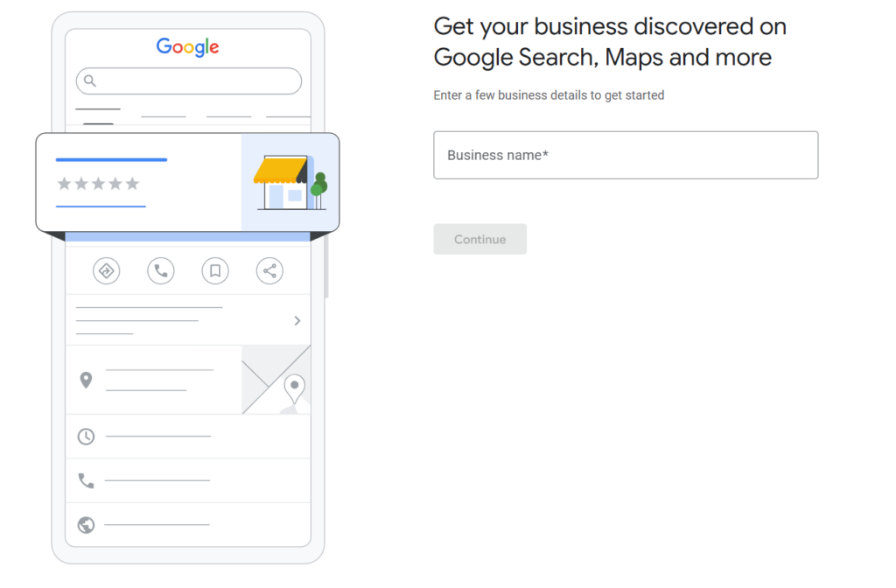Expand the business details row chevron
Screen dimensions: 896x588
(x=296, y=320)
